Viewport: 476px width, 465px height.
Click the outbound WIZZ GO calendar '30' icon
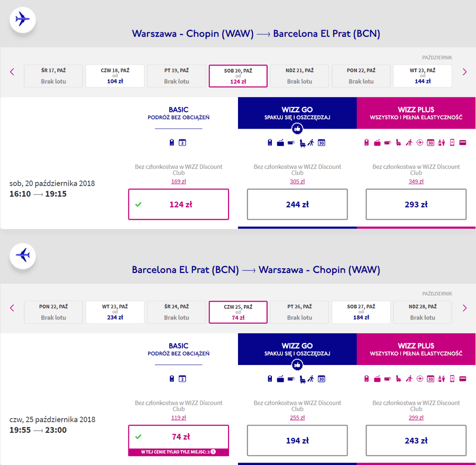(322, 142)
